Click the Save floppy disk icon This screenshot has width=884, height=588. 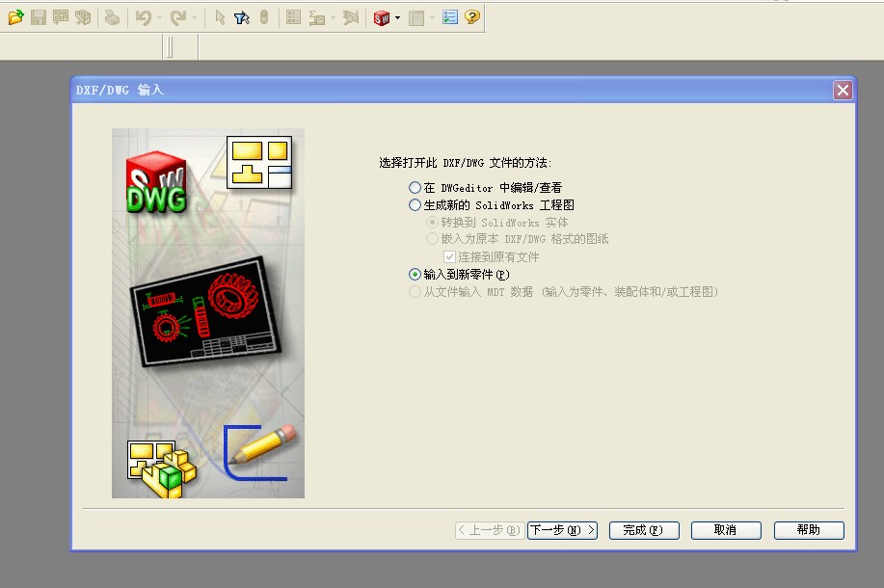pyautogui.click(x=39, y=17)
